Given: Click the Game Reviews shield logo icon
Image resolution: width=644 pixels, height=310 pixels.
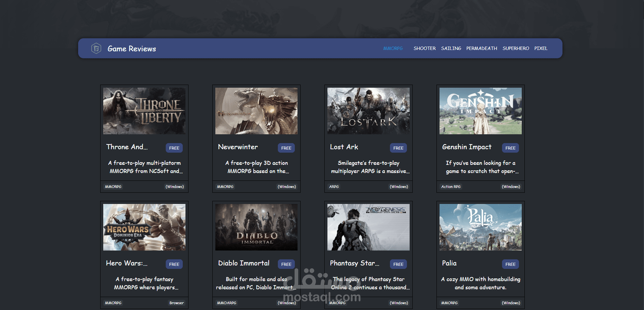Looking at the screenshot, I should coord(96,48).
